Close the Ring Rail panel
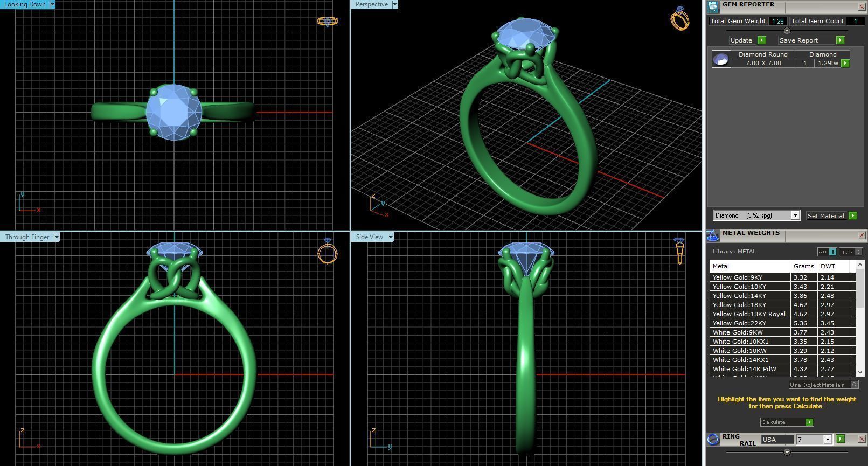Image resolution: width=868 pixels, height=466 pixels. coord(861,440)
